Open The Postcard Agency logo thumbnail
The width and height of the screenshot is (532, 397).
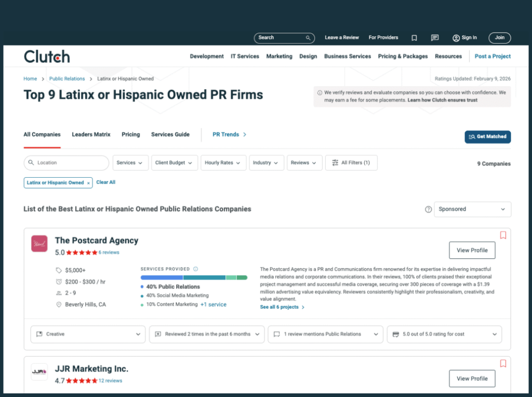pos(39,244)
